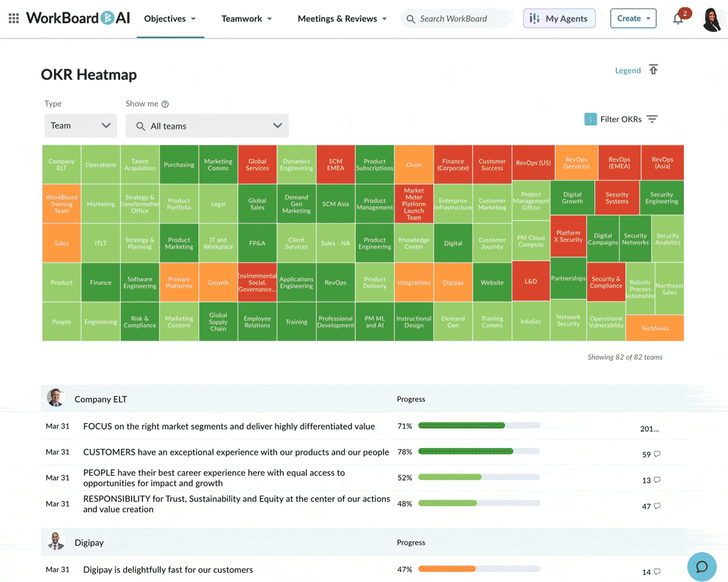
Task: Click the collapse arrow icon beside Legend
Action: pos(653,70)
